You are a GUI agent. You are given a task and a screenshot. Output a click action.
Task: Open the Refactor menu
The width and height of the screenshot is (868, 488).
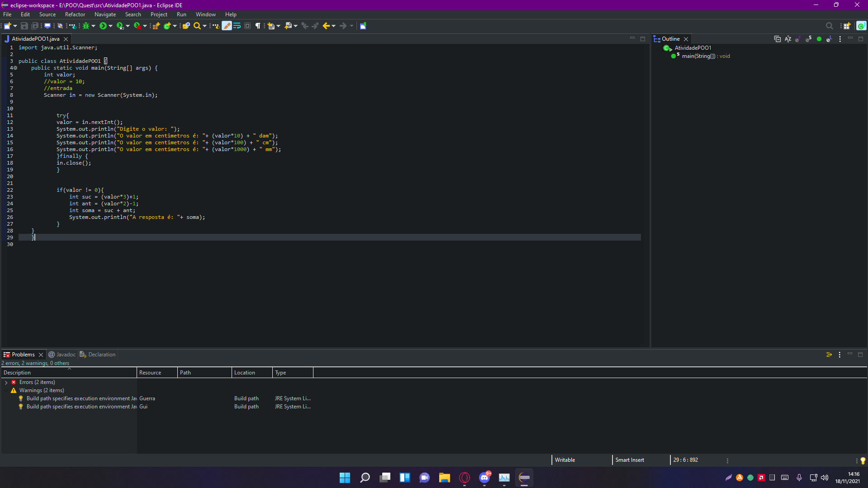click(75, 14)
